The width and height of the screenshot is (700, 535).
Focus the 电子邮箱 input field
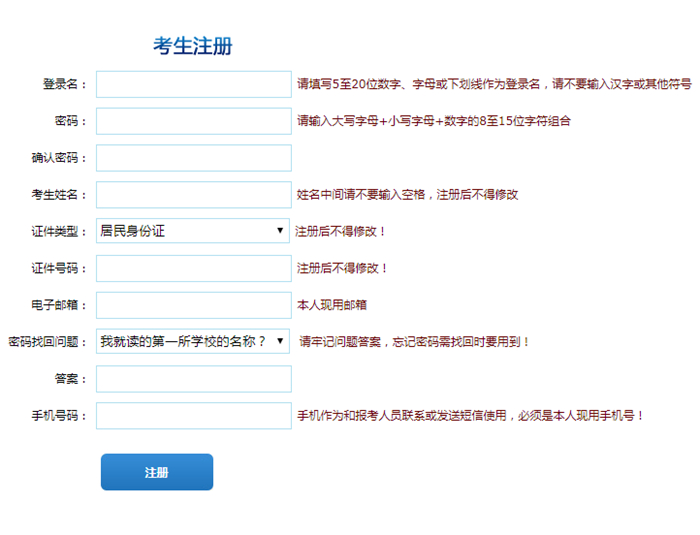[x=194, y=305]
